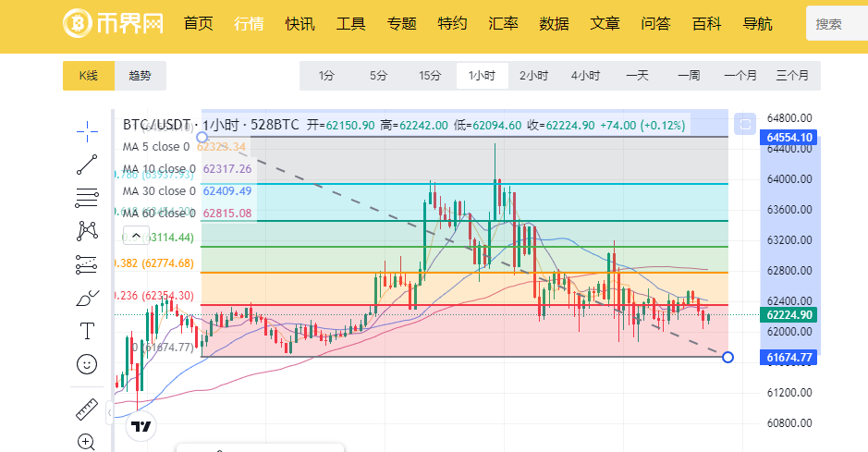Image resolution: width=868 pixels, height=452 pixels.
Task: Switch chart interval to 4小时
Action: (585, 76)
